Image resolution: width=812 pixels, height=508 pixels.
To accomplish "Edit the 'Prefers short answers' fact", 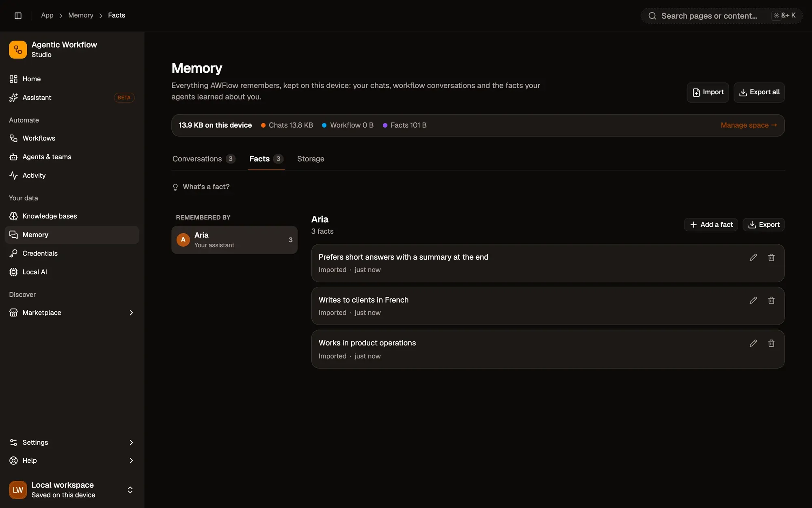I will click(753, 257).
